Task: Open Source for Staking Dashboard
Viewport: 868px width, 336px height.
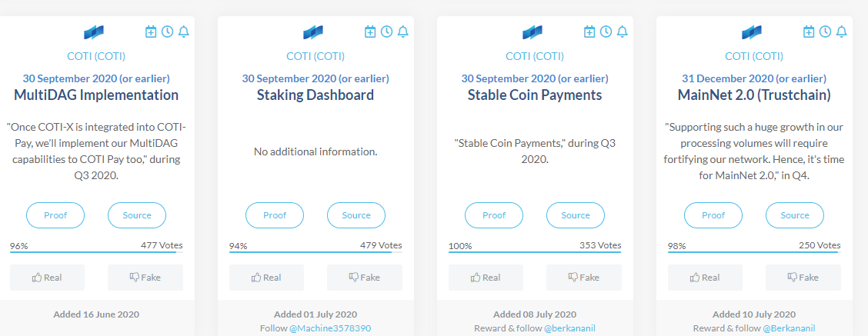Action: pyautogui.click(x=356, y=215)
